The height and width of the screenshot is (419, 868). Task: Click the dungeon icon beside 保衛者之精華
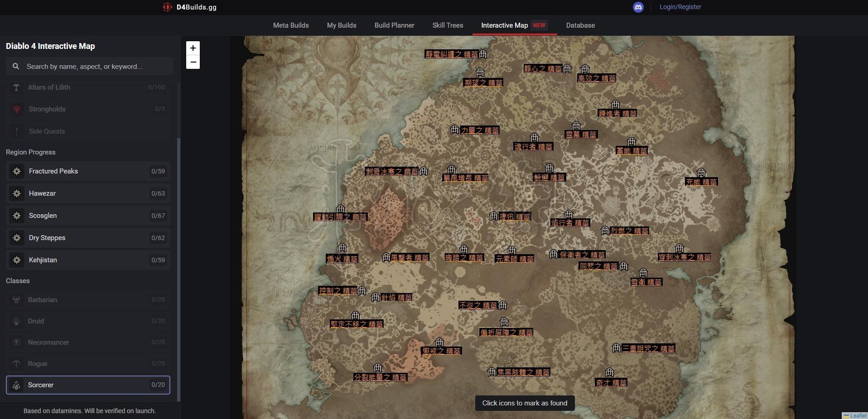click(554, 254)
